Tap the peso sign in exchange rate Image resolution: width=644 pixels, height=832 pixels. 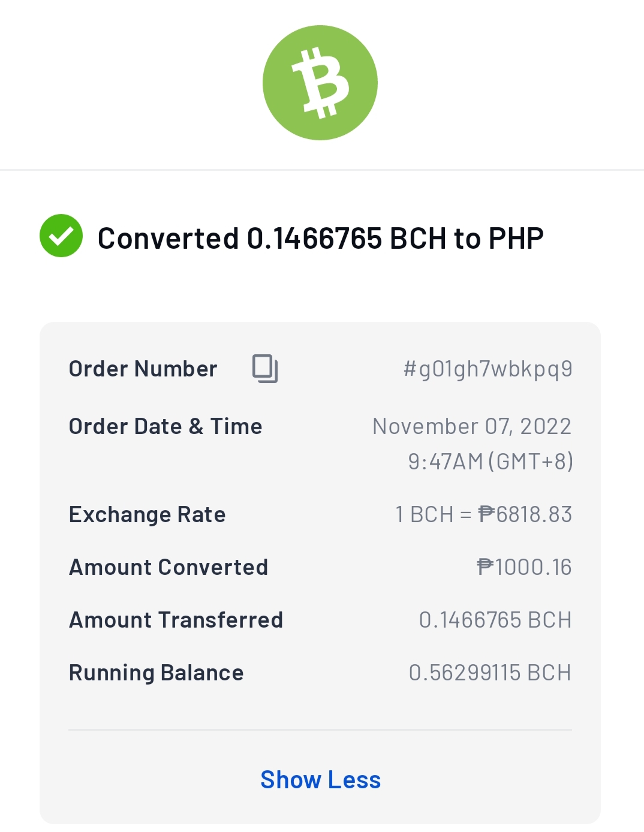tap(486, 514)
